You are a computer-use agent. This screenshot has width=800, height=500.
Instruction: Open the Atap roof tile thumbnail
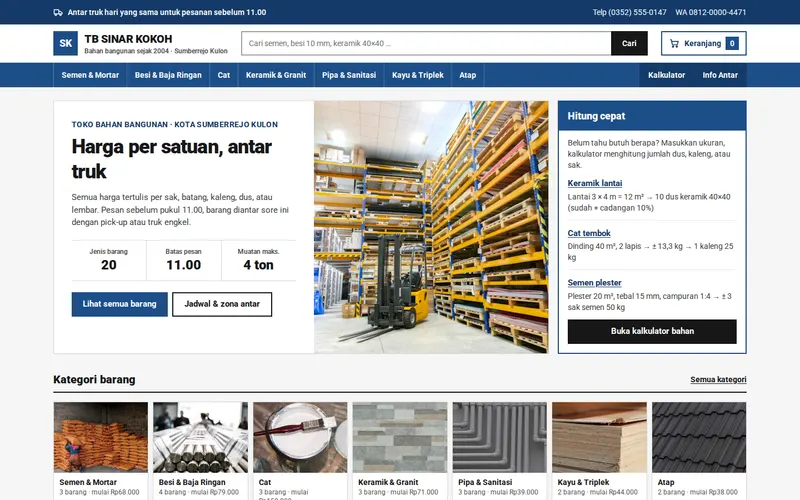[699, 437]
